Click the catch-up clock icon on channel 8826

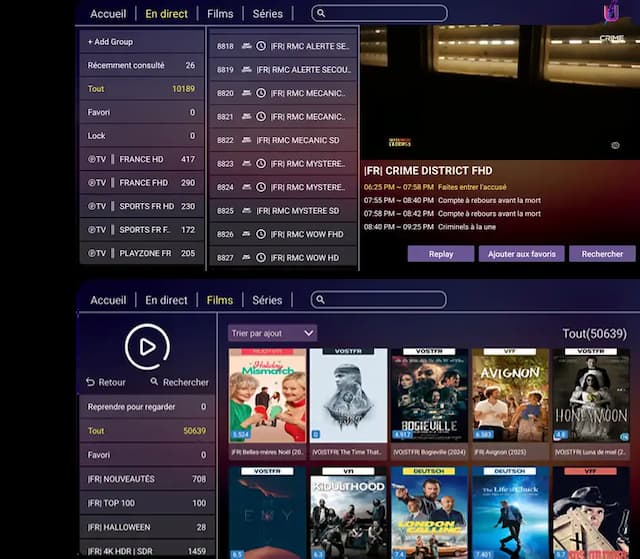coord(261,234)
